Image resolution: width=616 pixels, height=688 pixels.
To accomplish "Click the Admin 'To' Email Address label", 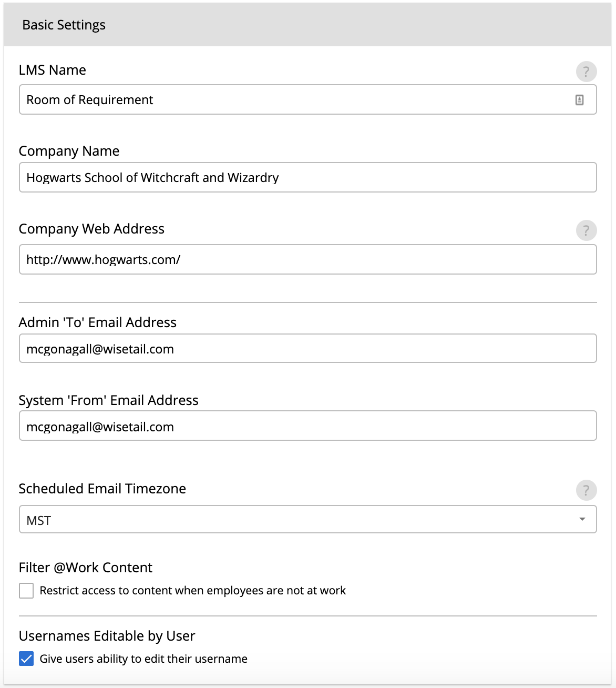I will coord(98,322).
